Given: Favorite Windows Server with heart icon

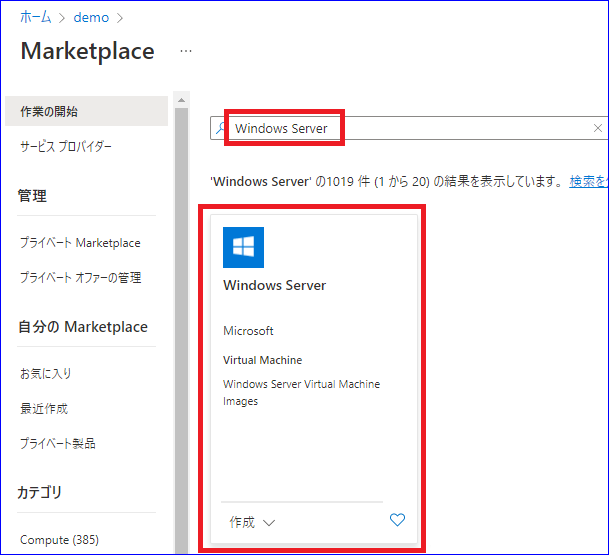Looking at the screenshot, I should [x=397, y=520].
